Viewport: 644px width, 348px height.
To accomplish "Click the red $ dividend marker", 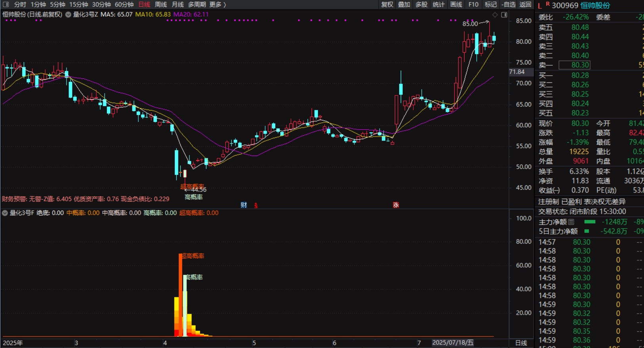I will pos(256,205).
